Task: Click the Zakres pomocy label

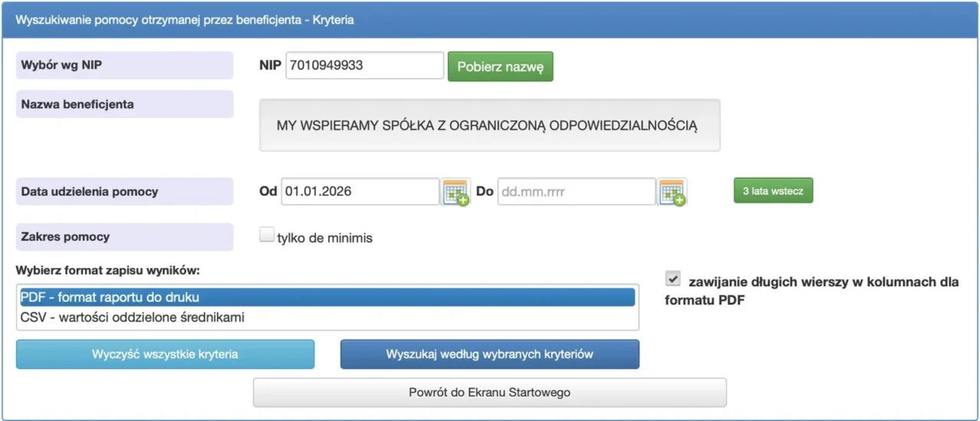Action: pyautogui.click(x=125, y=237)
